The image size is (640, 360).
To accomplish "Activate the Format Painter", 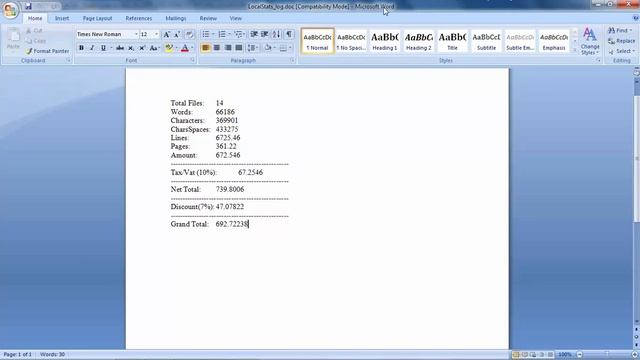I will pyautogui.click(x=47, y=51).
